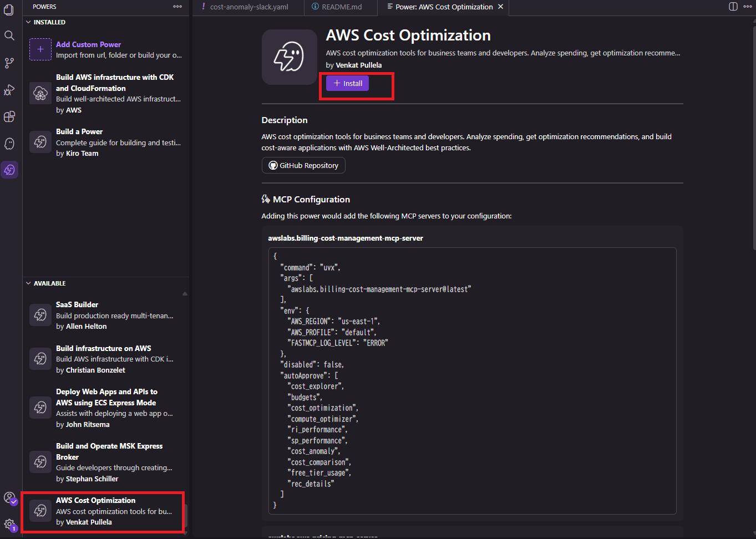The image size is (756, 539).
Task: Open the Kiro ghost icon in activity bar
Action: click(9, 144)
